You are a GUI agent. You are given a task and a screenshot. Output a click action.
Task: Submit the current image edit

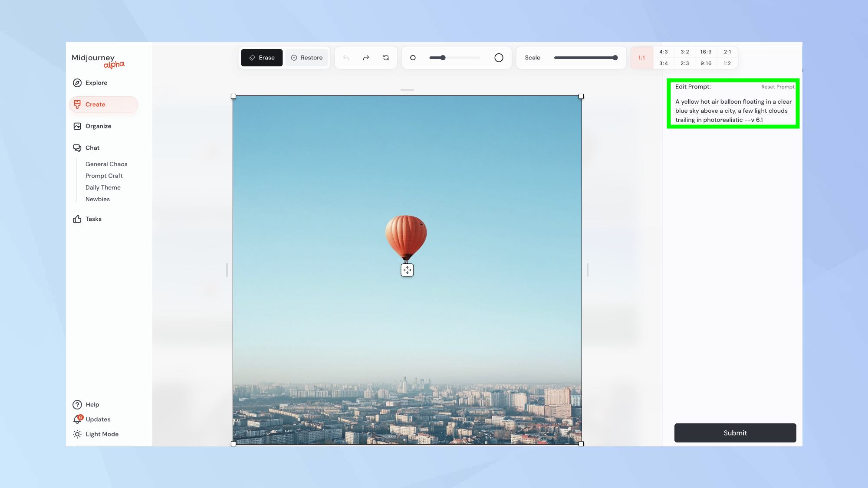tap(735, 432)
